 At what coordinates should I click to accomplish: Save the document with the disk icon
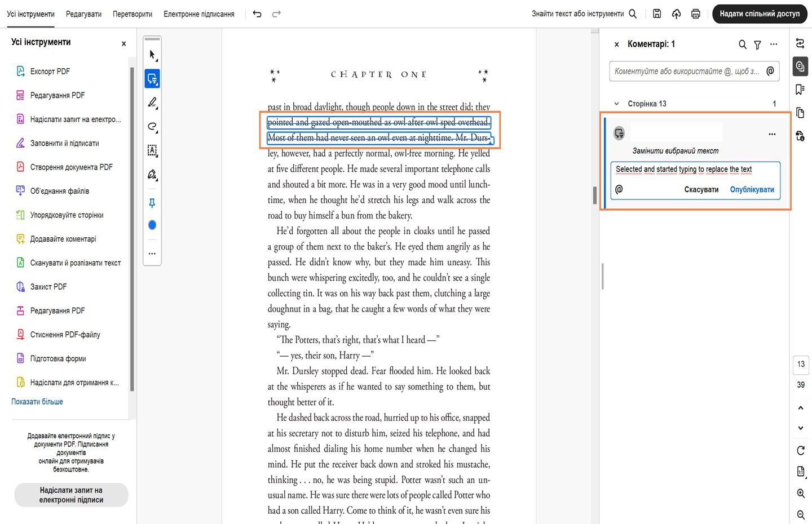coord(657,14)
